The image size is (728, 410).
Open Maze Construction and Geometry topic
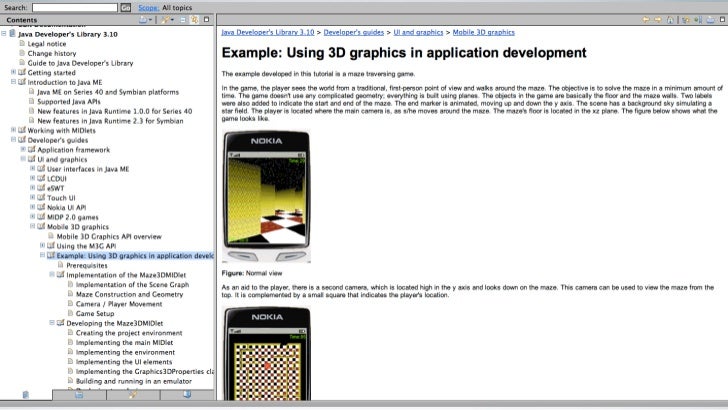(130, 294)
